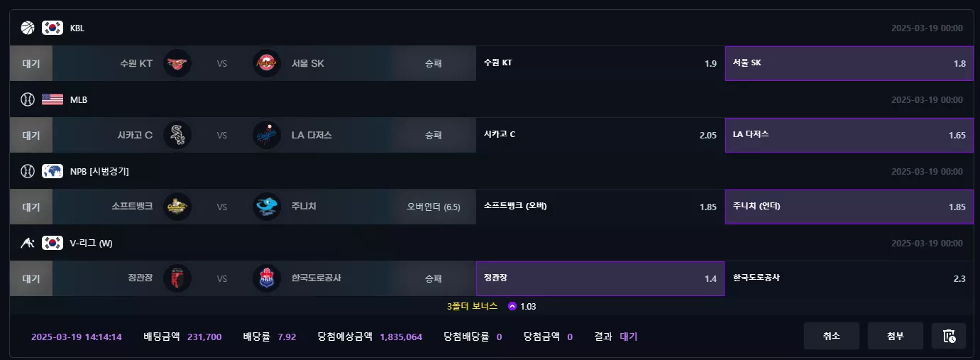Click the 수원 KT team logo
The width and height of the screenshot is (980, 360).
[177, 63]
